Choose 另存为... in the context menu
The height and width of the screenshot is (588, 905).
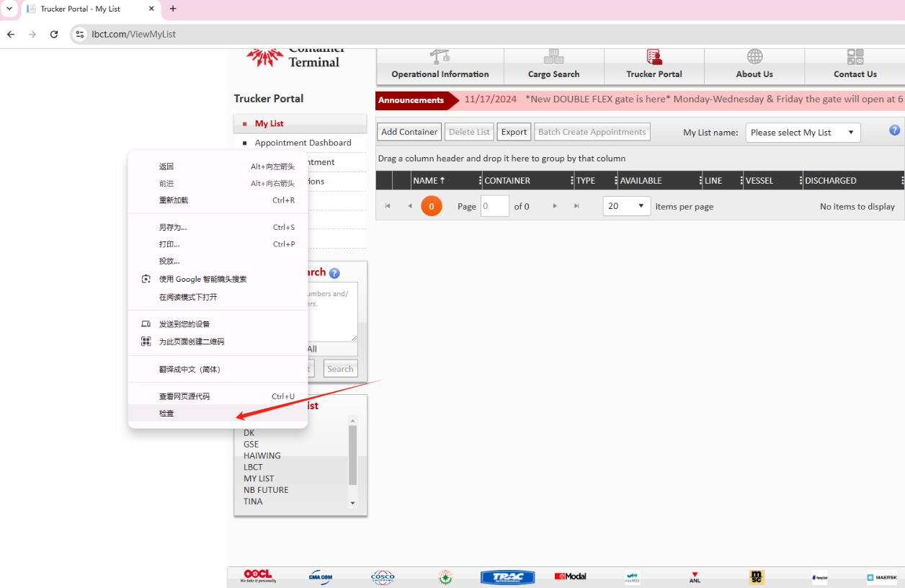tap(218, 227)
